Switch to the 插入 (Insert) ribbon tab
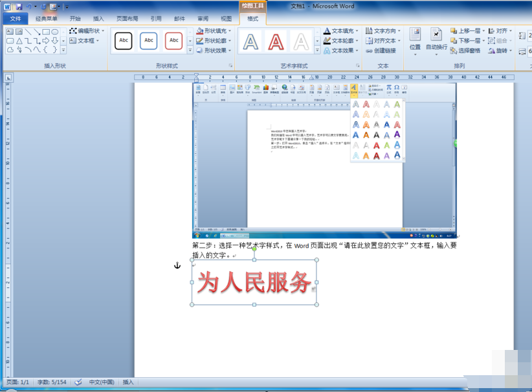532x392 pixels. pyautogui.click(x=98, y=19)
